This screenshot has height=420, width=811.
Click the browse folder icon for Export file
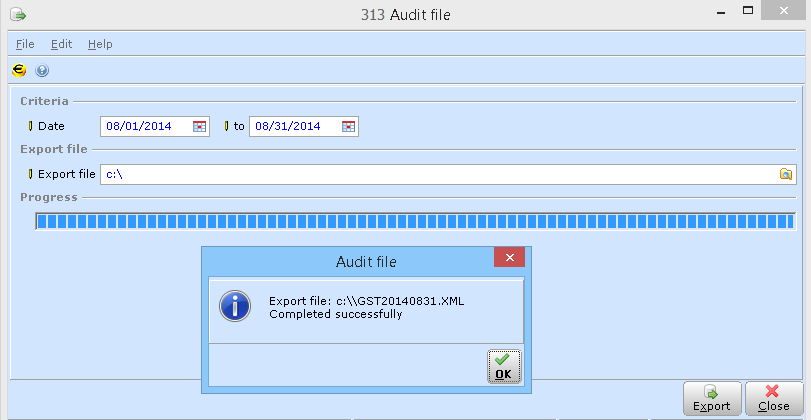pos(786,174)
